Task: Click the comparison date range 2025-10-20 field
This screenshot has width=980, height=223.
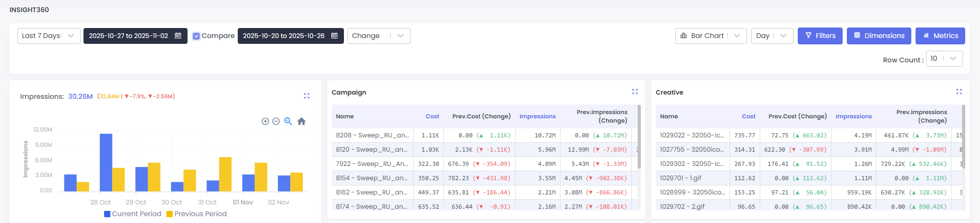Action: [284, 36]
